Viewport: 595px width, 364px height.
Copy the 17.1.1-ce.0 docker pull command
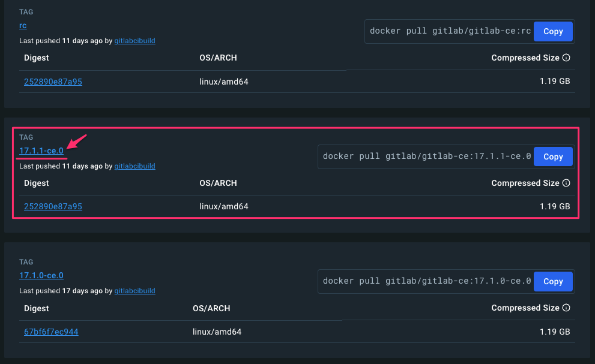[553, 157]
